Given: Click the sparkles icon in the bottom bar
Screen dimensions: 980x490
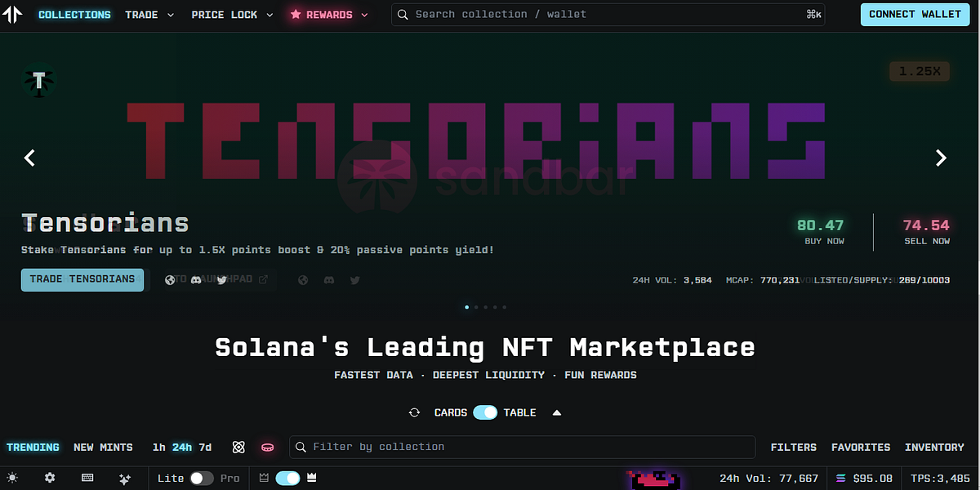Looking at the screenshot, I should (x=125, y=478).
